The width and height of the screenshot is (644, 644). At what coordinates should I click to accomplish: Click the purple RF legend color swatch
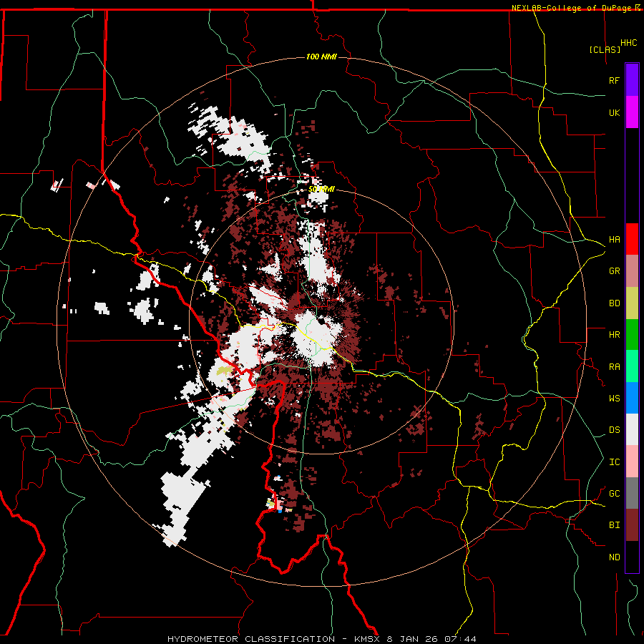(x=632, y=80)
